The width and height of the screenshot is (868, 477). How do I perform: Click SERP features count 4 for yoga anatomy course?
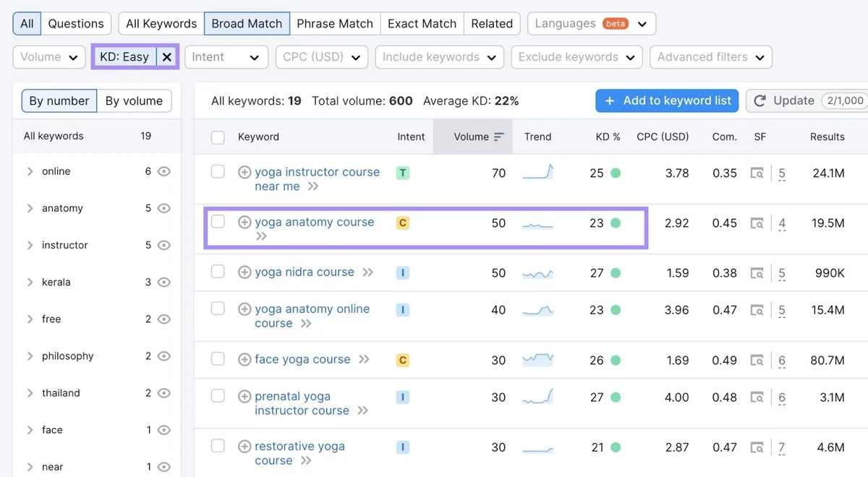click(782, 224)
